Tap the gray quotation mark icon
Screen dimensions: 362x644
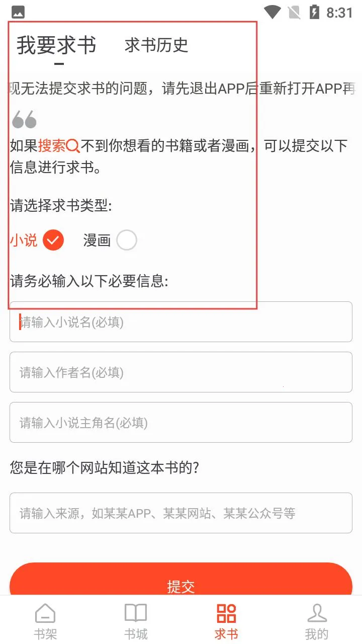24,119
